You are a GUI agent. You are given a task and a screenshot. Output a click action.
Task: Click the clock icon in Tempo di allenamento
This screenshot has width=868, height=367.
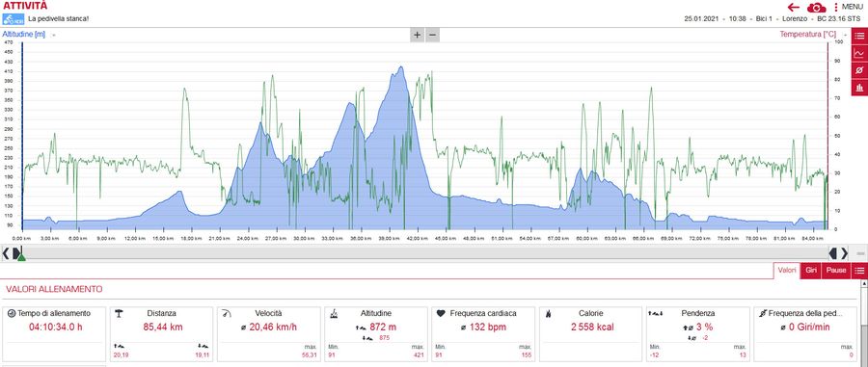pos(11,313)
